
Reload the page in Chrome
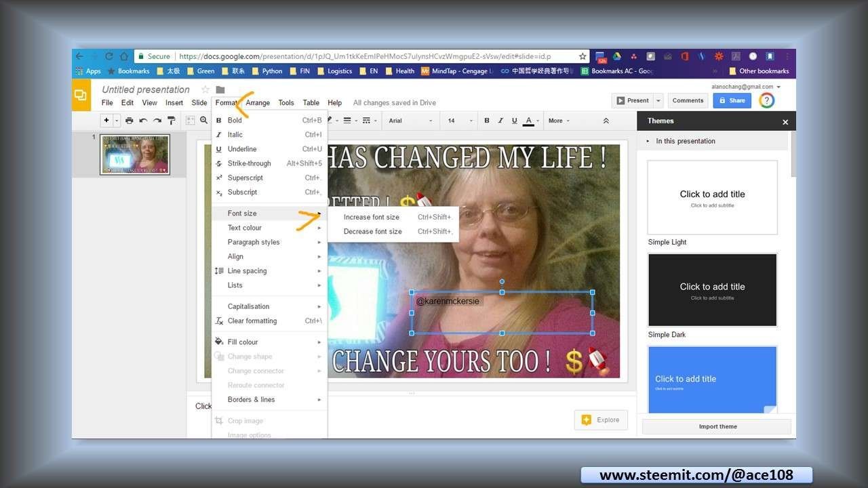pos(109,56)
